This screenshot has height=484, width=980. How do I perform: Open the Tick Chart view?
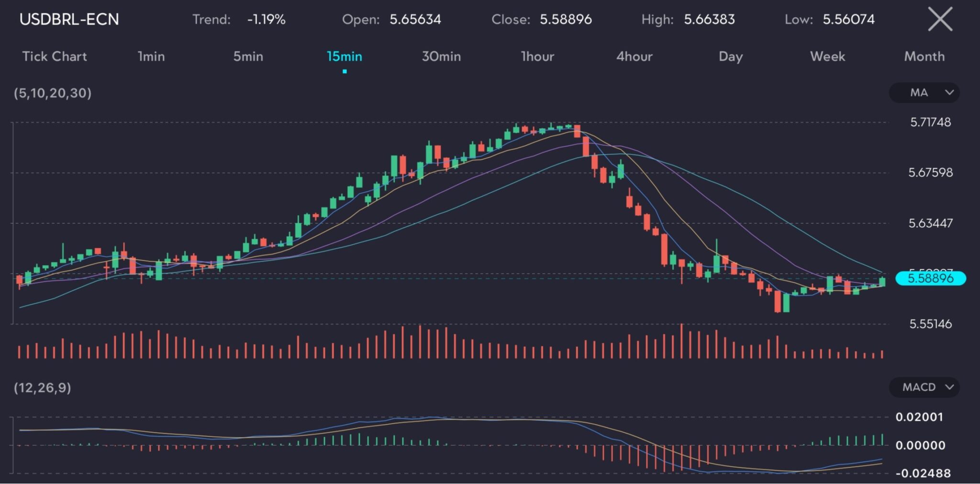[55, 56]
